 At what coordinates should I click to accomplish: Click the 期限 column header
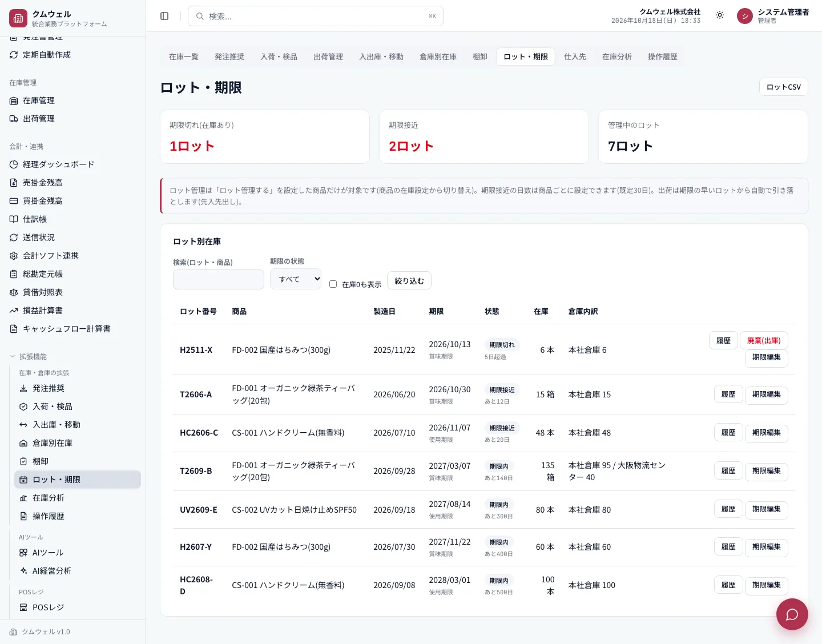(x=436, y=311)
